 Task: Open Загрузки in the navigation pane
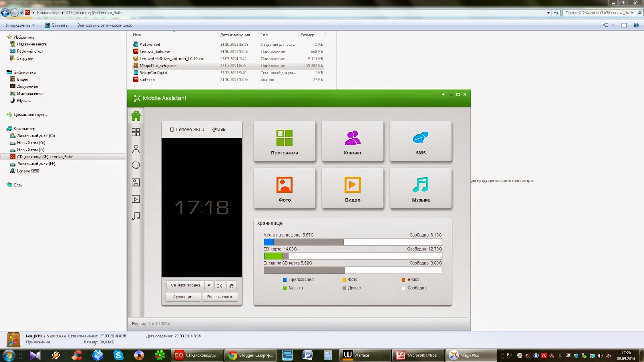point(25,58)
